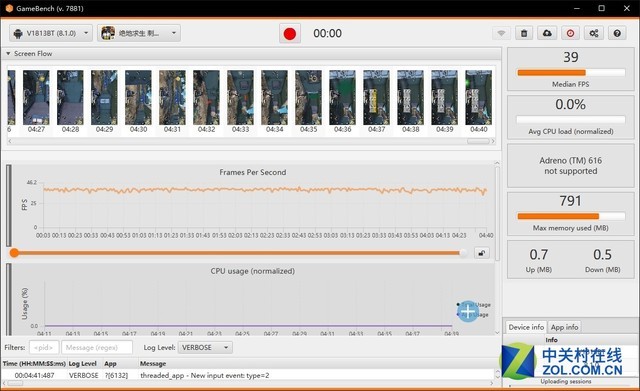The height and width of the screenshot is (391, 640).
Task: Open the V1813BT device dropdown
Action: 51,33
